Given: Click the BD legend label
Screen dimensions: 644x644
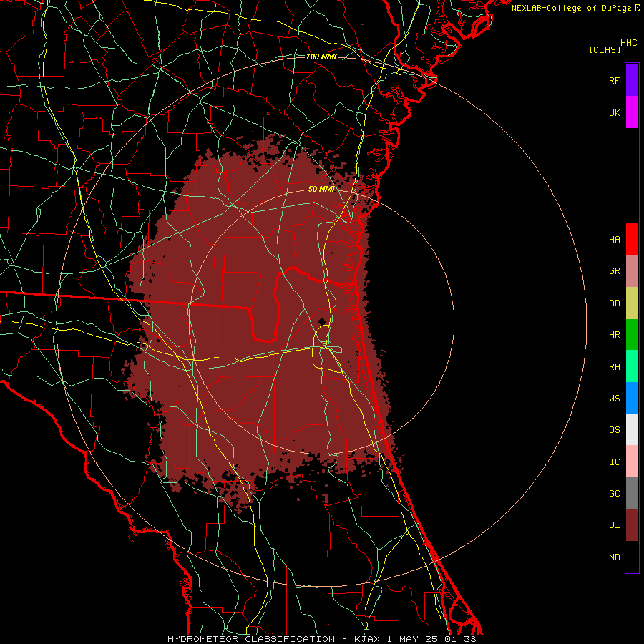Looking at the screenshot, I should pyautogui.click(x=614, y=303).
